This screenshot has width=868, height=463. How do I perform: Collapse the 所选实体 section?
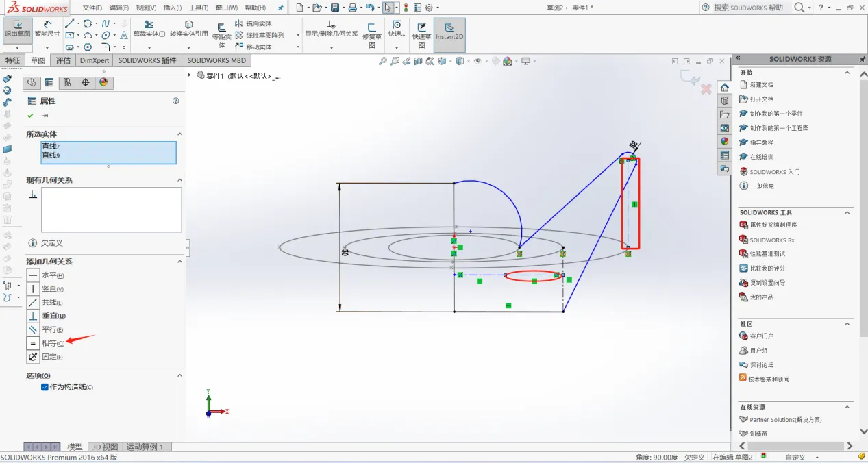[180, 134]
